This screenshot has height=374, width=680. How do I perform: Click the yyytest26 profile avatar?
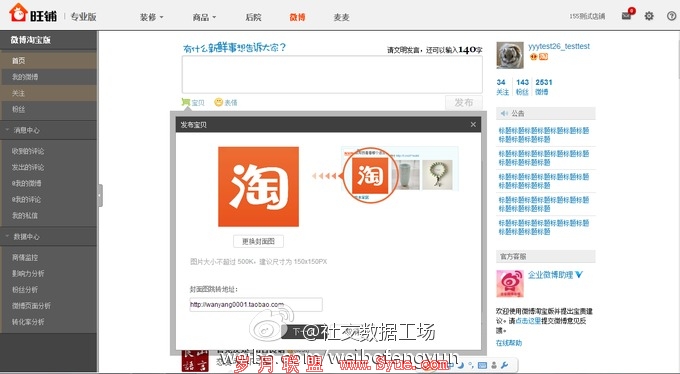[510, 55]
